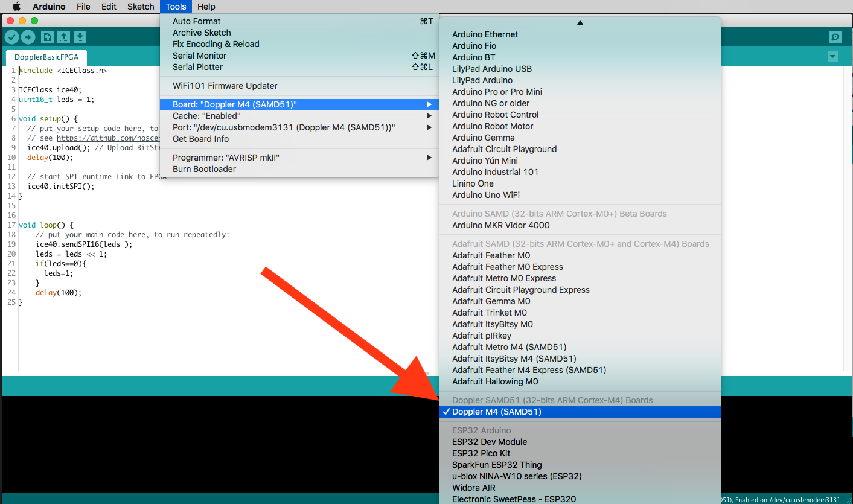Viewport: 853px width, 504px height.
Task: Click the board list scroll-up arrow
Action: (580, 22)
